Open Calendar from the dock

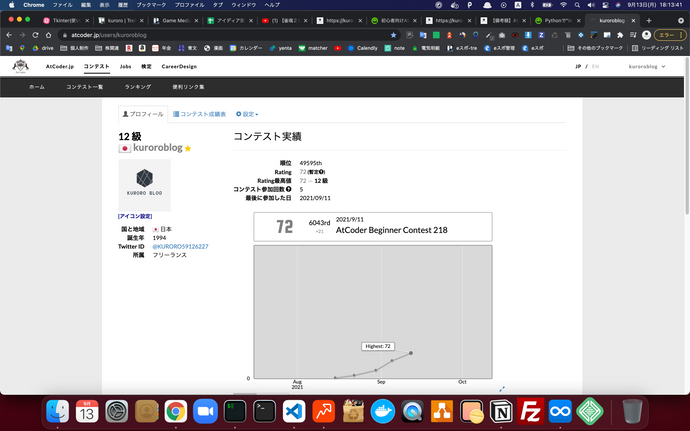tap(87, 411)
